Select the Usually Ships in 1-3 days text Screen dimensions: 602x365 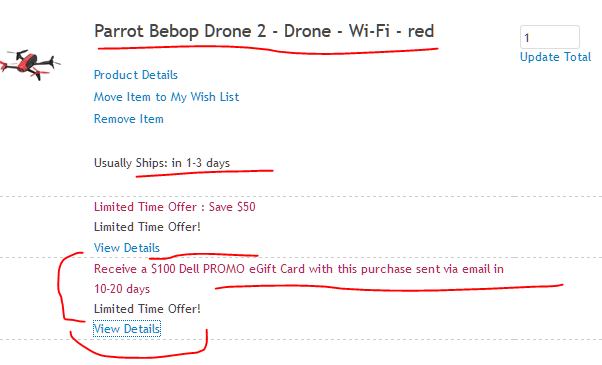tap(162, 163)
